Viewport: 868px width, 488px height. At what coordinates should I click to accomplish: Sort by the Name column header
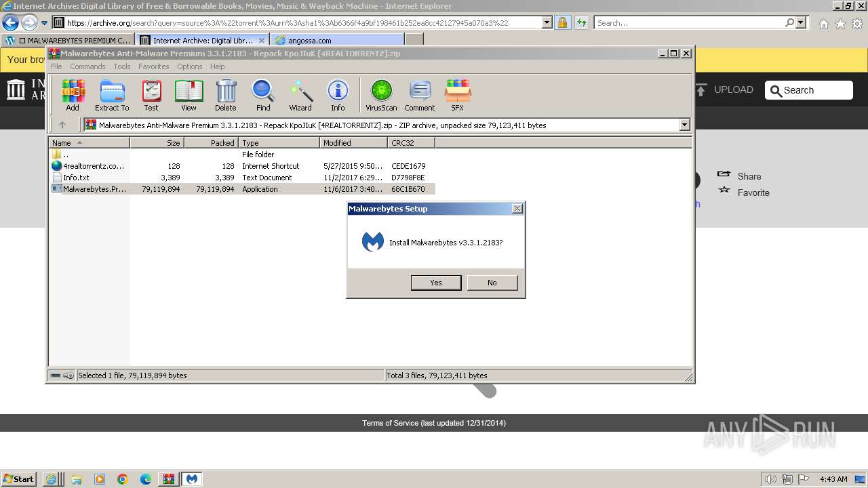89,142
